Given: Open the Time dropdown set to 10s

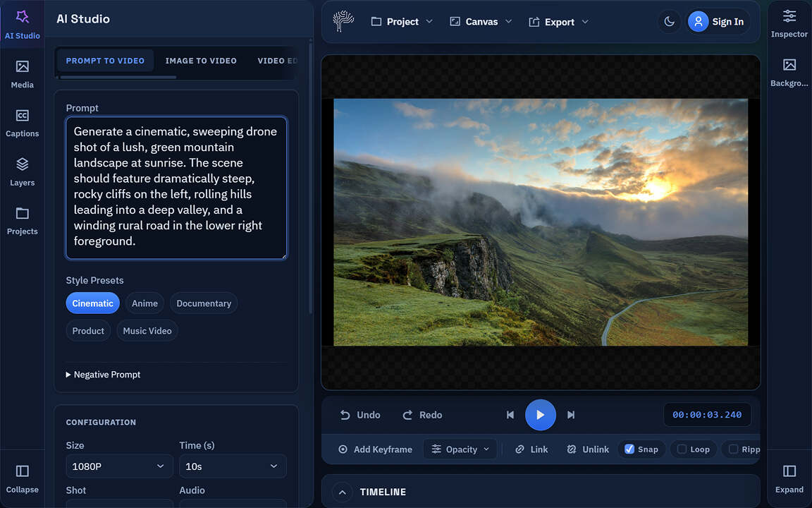Looking at the screenshot, I should (233, 466).
